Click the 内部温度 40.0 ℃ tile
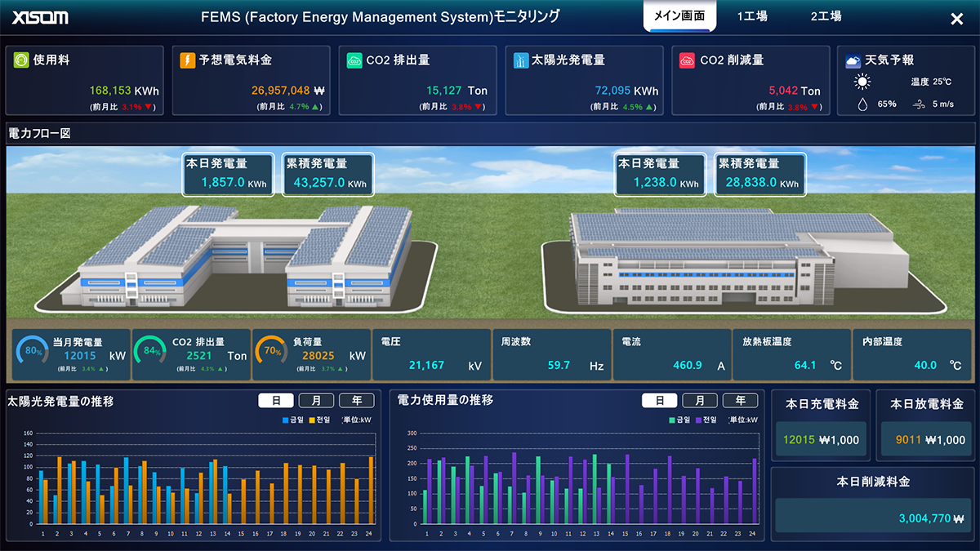The height and width of the screenshot is (551, 980). [911, 354]
